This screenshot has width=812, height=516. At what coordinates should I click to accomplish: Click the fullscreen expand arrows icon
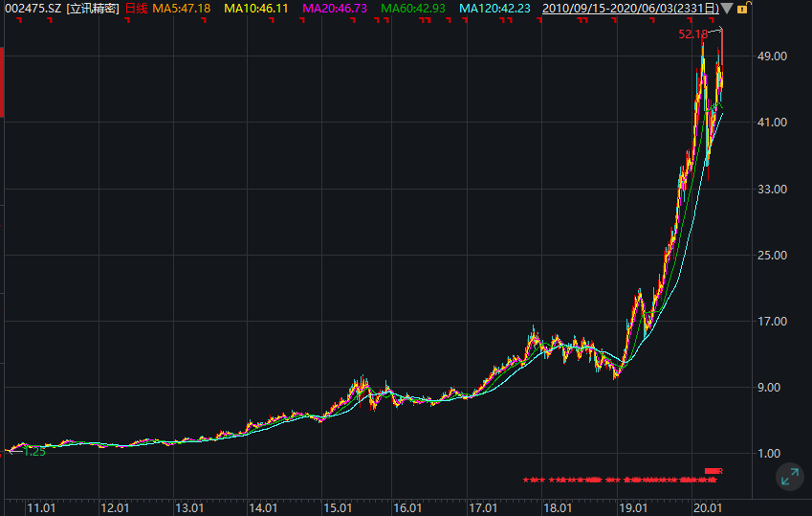(x=790, y=477)
